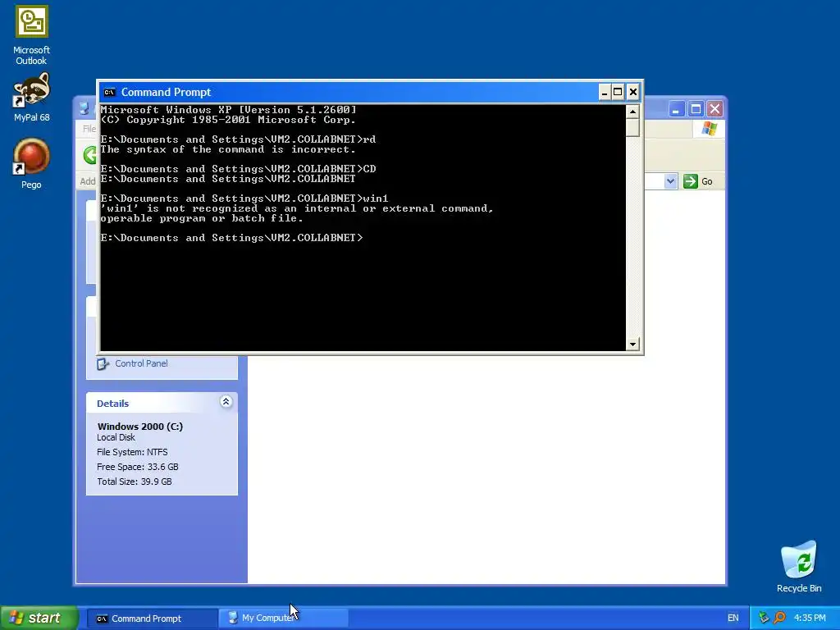This screenshot has height=630, width=840.
Task: Click the 'win1' is not recognized error line
Action: click(x=297, y=208)
